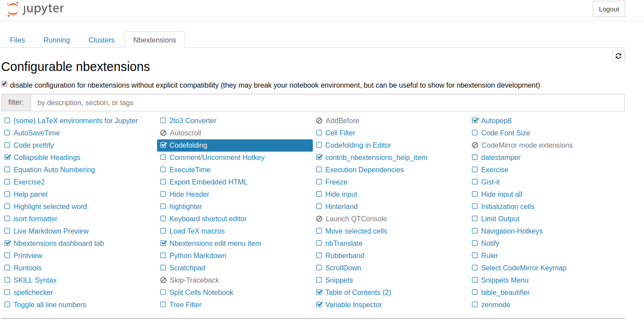Enable the Scratchpad checkbox

163,268
